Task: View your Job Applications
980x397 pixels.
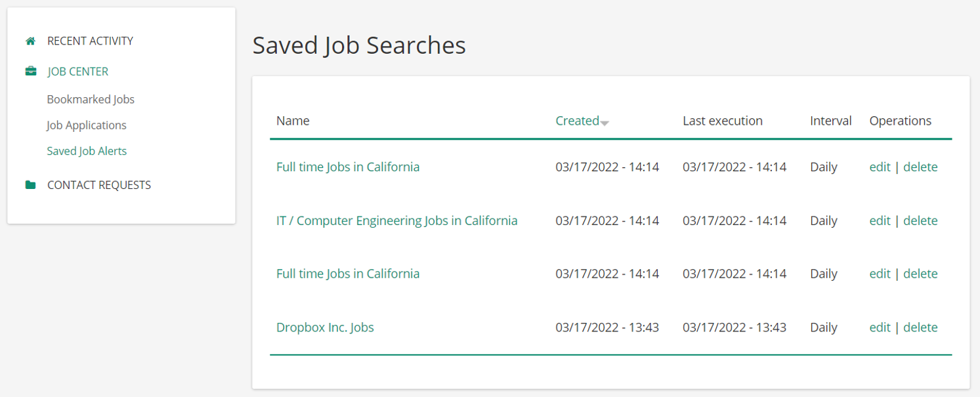Action: pyautogui.click(x=85, y=125)
